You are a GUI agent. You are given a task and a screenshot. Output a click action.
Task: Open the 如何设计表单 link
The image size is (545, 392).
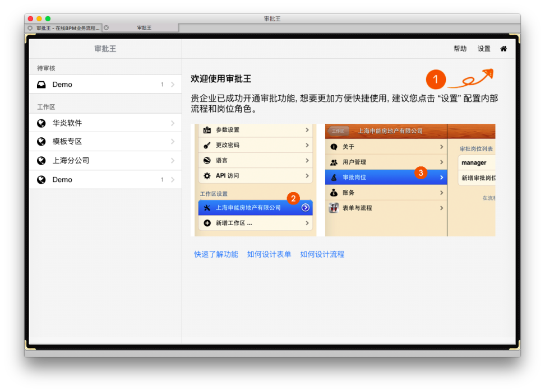point(269,254)
